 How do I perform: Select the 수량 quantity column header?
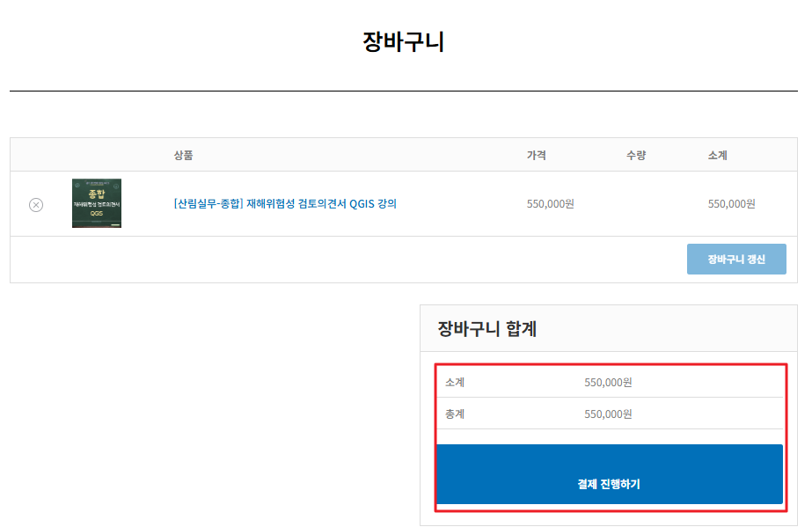point(636,154)
